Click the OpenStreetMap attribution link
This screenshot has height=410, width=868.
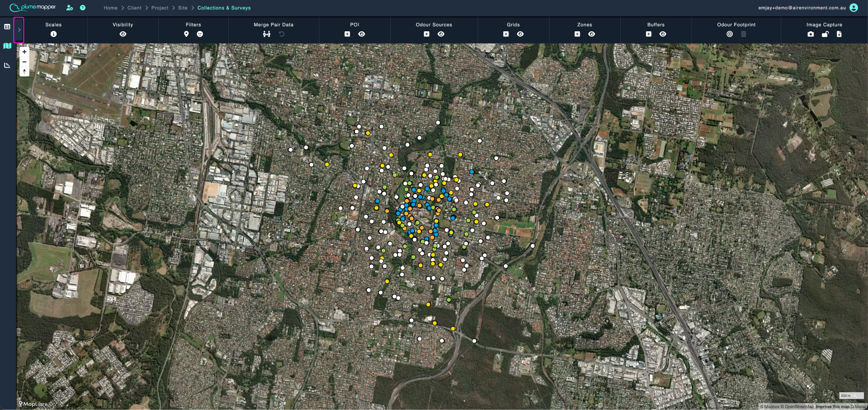pos(797,407)
